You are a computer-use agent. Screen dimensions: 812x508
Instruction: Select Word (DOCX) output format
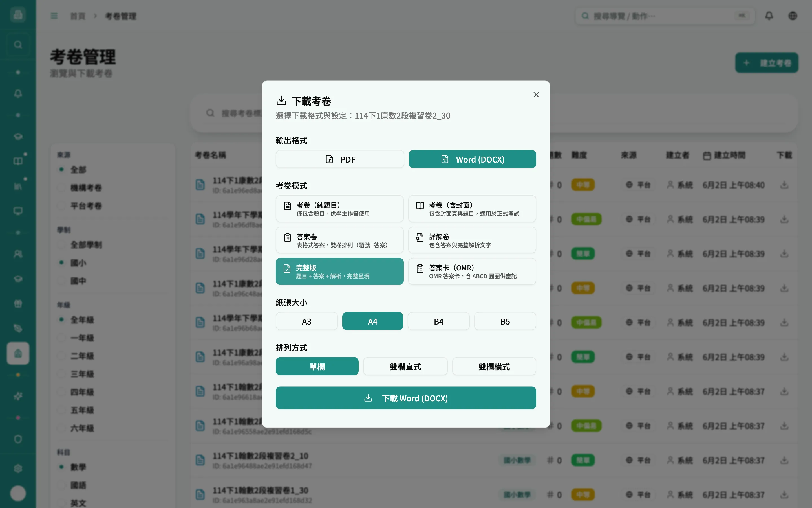[472, 159]
